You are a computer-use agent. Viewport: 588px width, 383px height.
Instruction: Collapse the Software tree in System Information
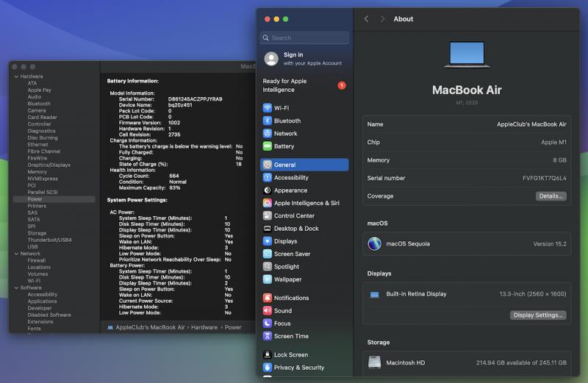pyautogui.click(x=16, y=288)
